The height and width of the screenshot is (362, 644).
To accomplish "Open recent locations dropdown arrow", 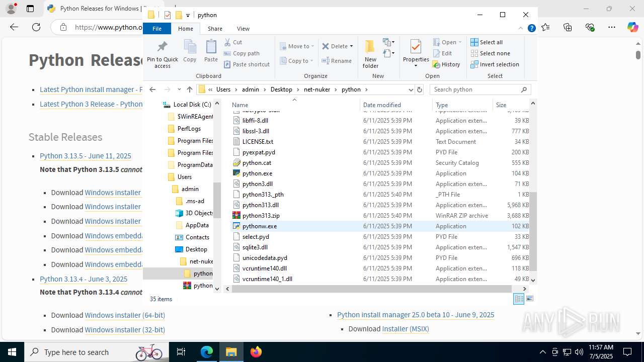I will (179, 89).
